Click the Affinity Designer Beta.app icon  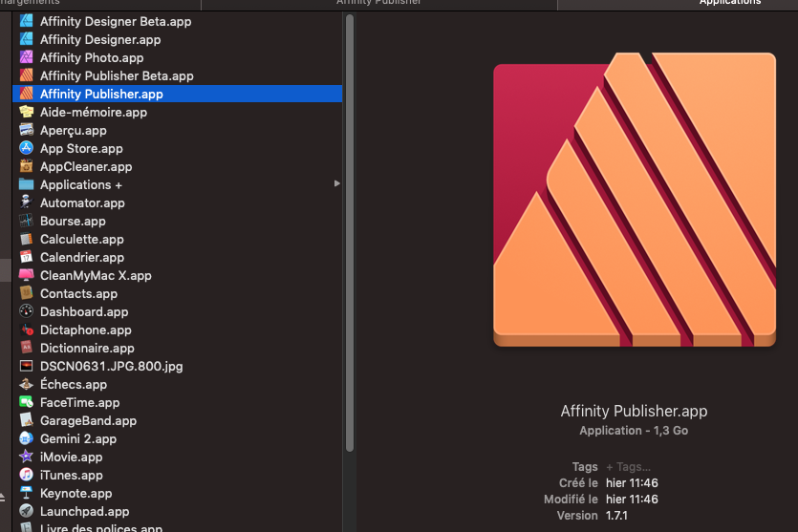coord(26,21)
